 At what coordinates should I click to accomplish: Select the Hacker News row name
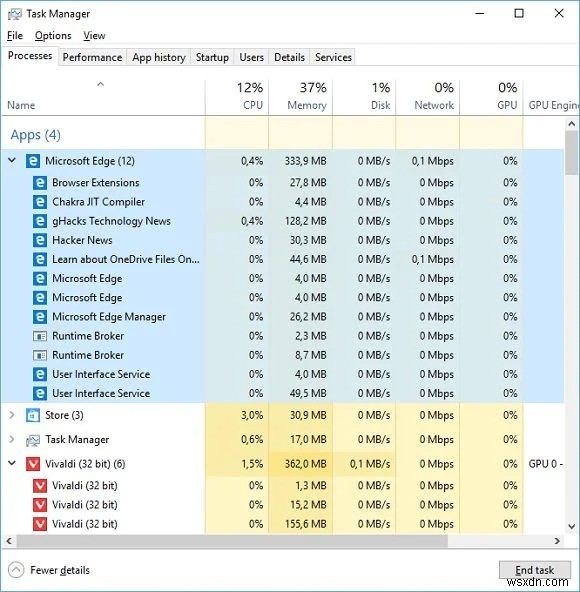(x=82, y=240)
